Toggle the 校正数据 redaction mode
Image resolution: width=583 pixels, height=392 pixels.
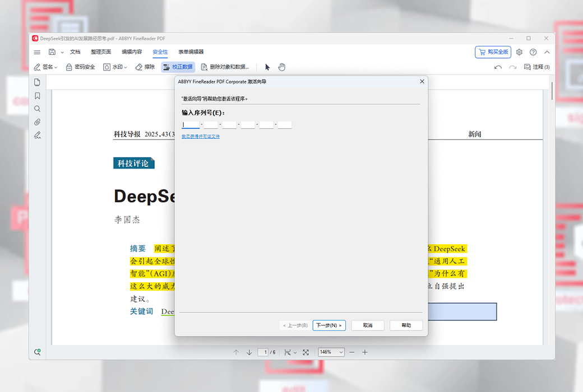[x=178, y=67]
